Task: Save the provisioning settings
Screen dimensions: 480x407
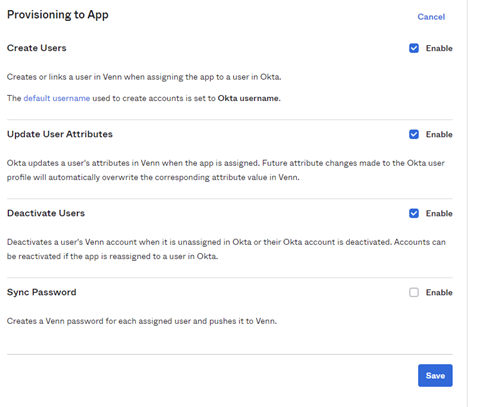Action: 435,375
